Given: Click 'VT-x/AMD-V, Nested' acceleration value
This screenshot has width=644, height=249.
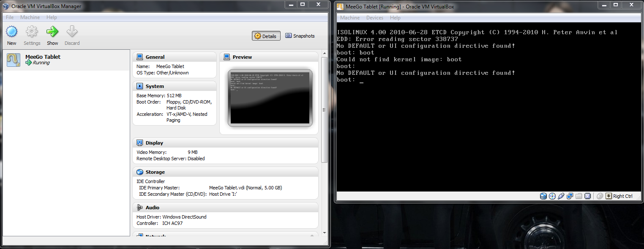Looking at the screenshot, I should click(x=187, y=114).
